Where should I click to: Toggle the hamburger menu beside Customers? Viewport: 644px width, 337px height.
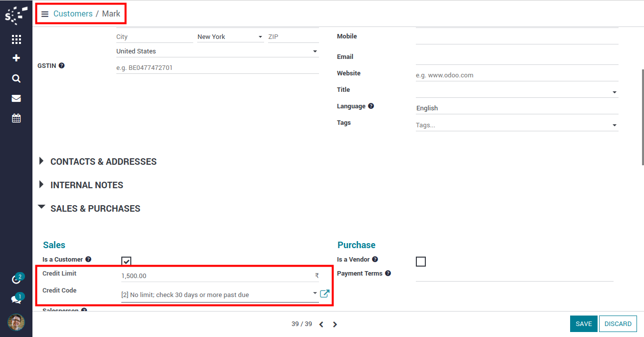pyautogui.click(x=45, y=14)
